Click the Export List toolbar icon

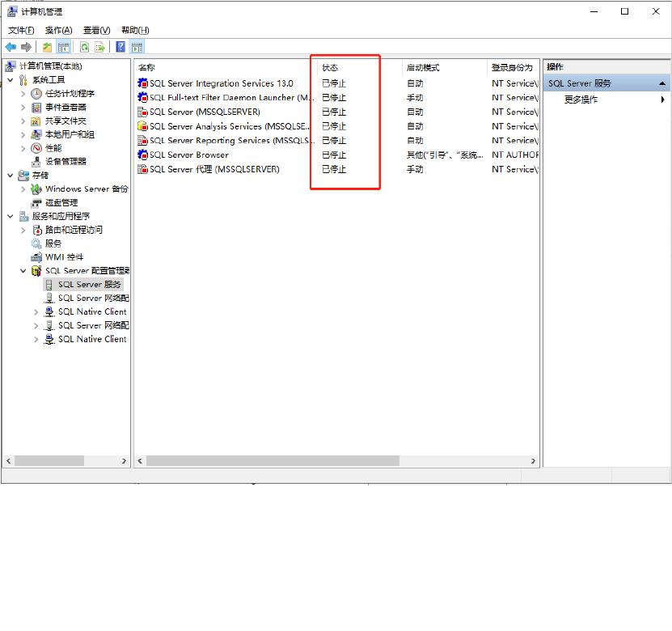tap(99, 47)
